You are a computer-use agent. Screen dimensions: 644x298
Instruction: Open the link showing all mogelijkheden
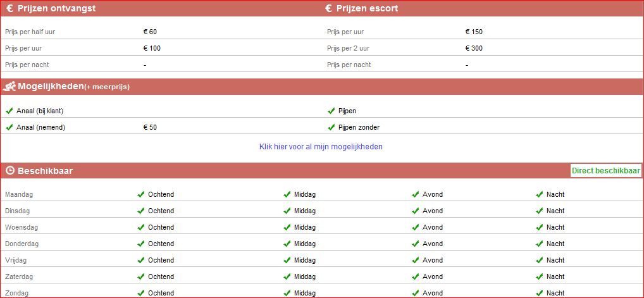pyautogui.click(x=321, y=147)
